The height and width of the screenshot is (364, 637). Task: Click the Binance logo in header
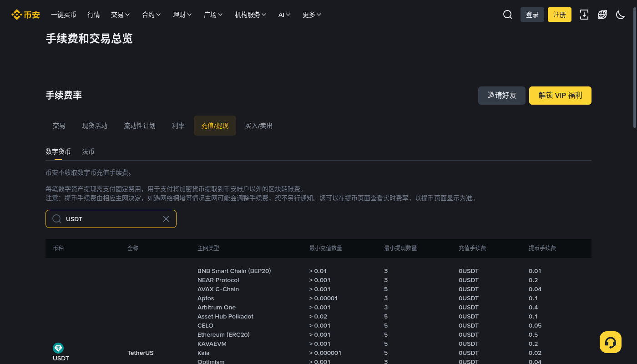25,15
